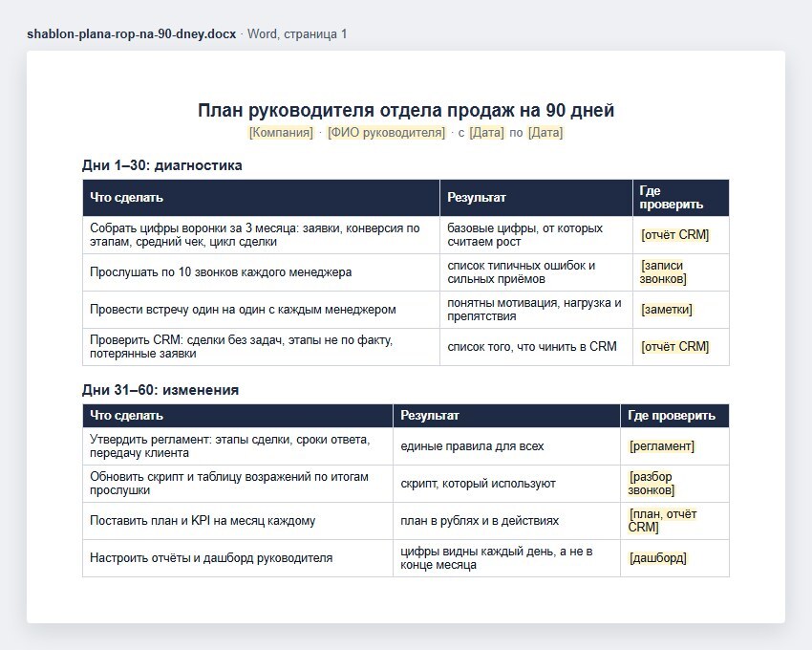Click 'понятны мотивация, нагрузка и препятствия' cell
The height and width of the screenshot is (650, 812).
click(x=534, y=310)
